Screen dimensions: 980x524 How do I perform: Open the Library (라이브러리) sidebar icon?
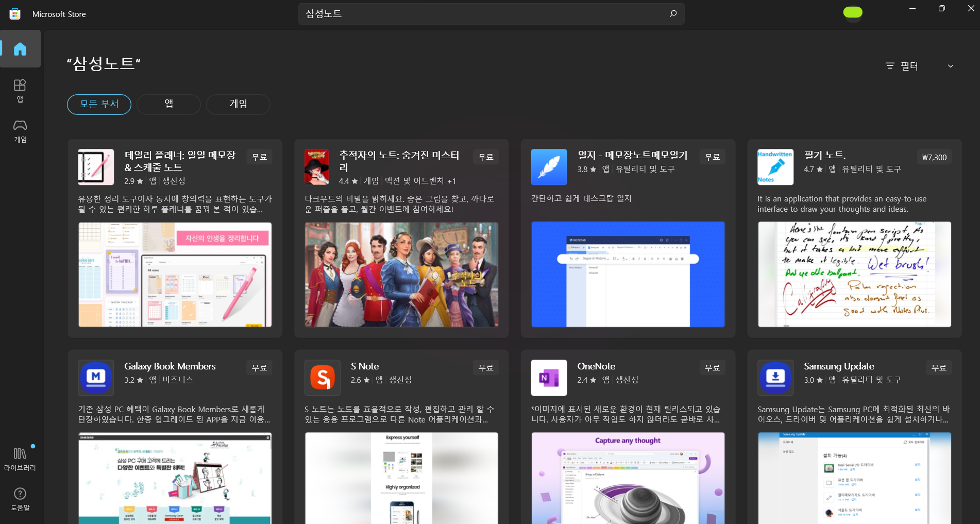(20, 459)
